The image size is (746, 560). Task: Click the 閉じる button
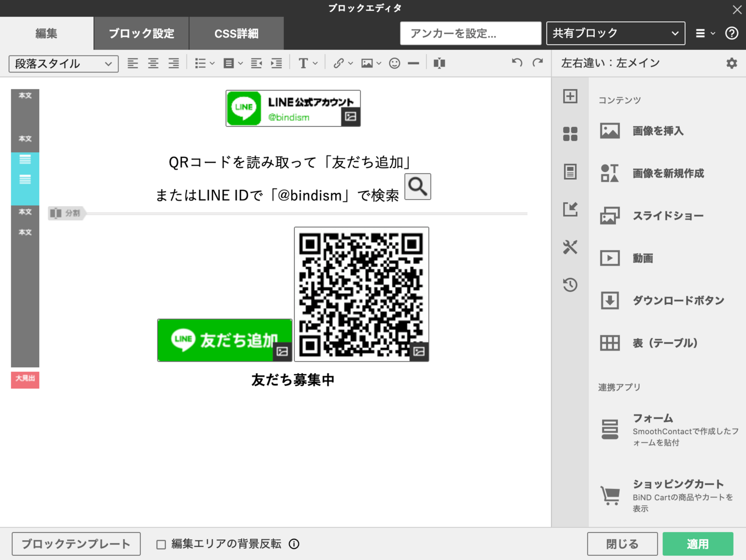pyautogui.click(x=622, y=544)
